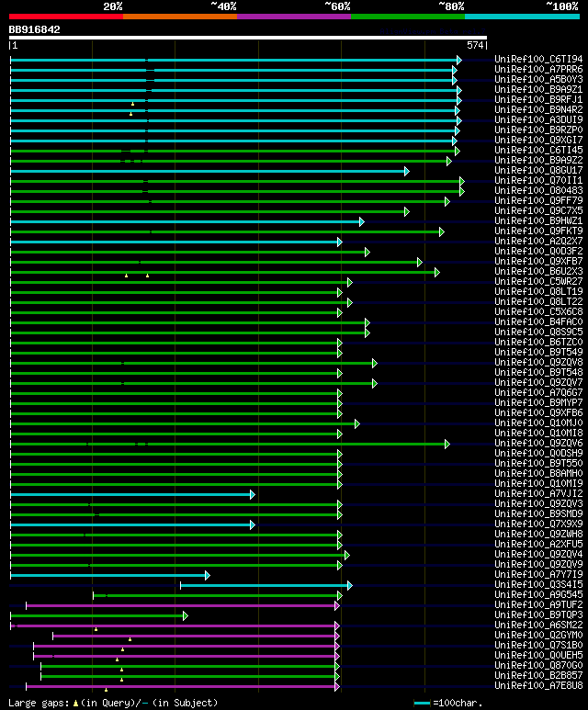This screenshot has height=710, width=588.
Task: Select hit label UniRef100_C5WR27
Action: 538,282
